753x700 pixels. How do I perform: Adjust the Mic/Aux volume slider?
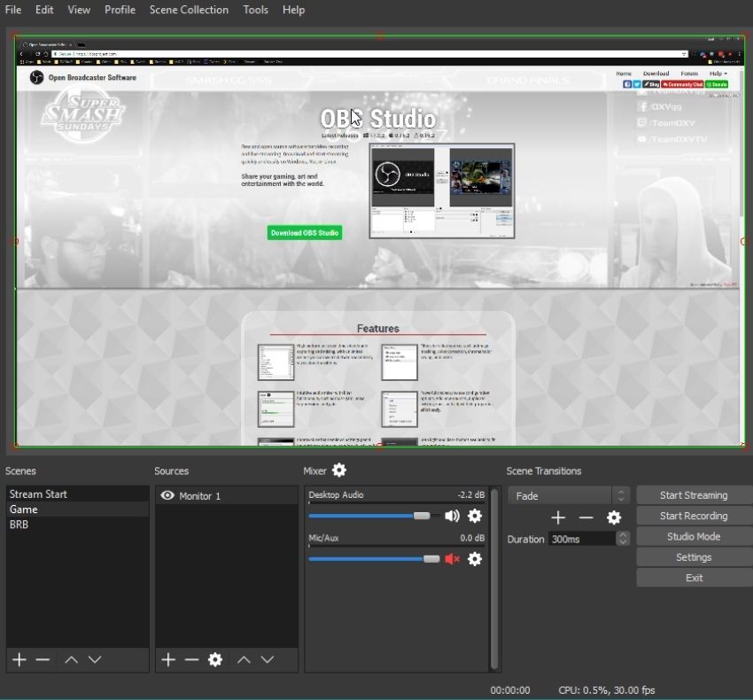(x=431, y=559)
